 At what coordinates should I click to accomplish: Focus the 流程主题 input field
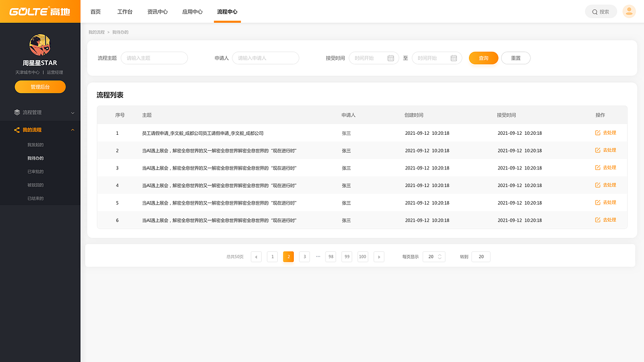pyautogui.click(x=154, y=58)
